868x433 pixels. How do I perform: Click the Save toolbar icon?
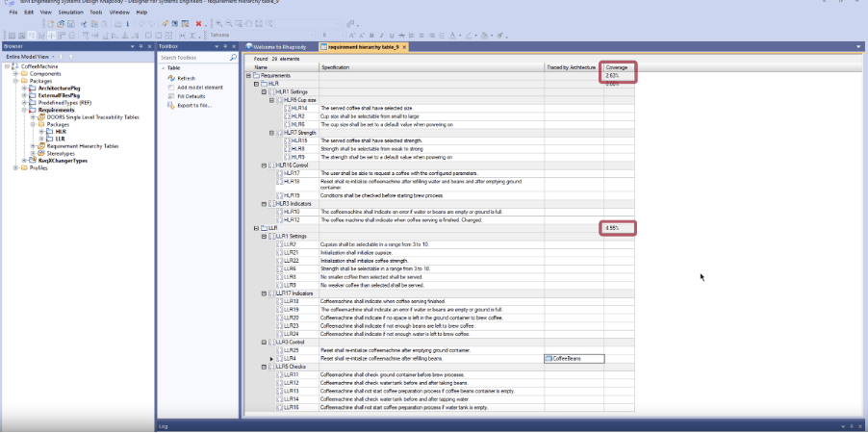(x=71, y=24)
